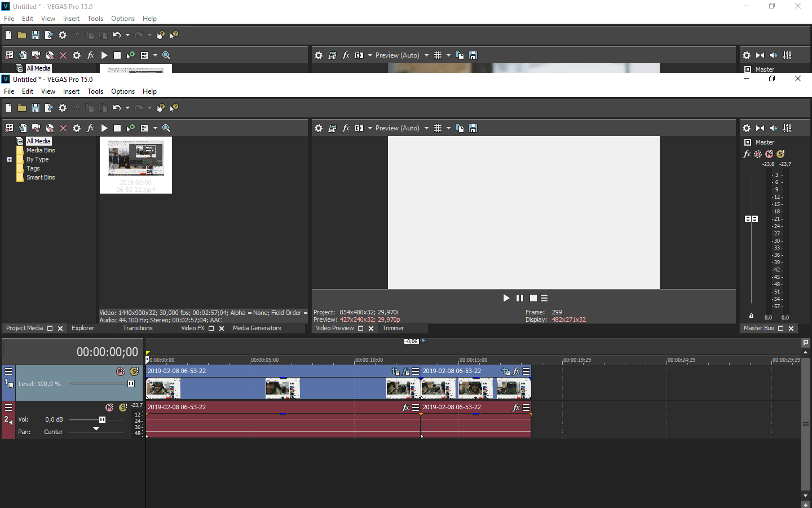812x508 pixels.
Task: Open the preview transport more-options menu
Action: coord(544,298)
